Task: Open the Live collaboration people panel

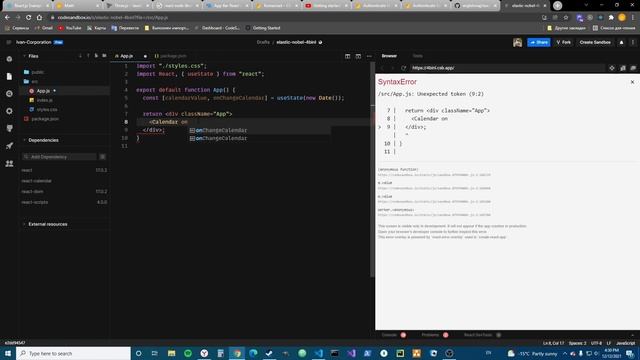Action: 9,163
